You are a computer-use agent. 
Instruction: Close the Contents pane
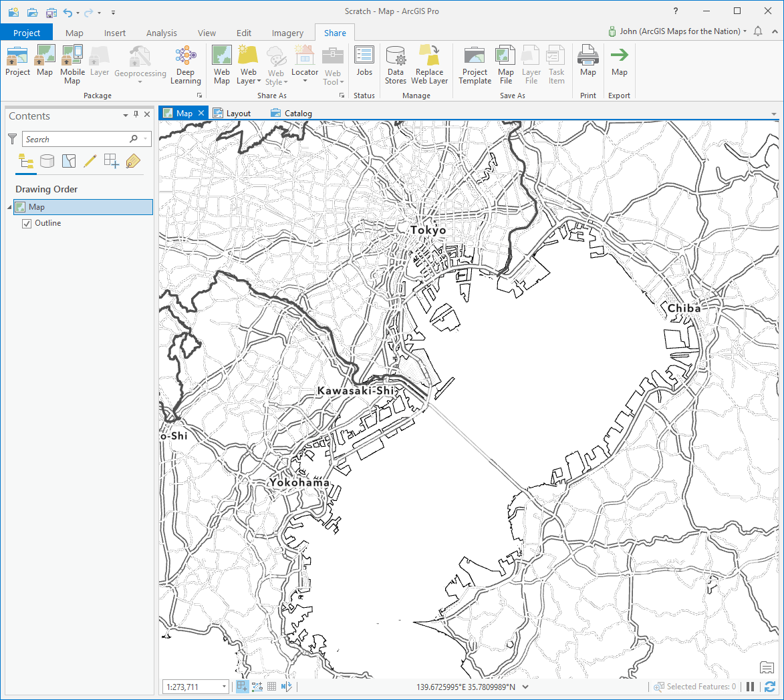(x=147, y=114)
